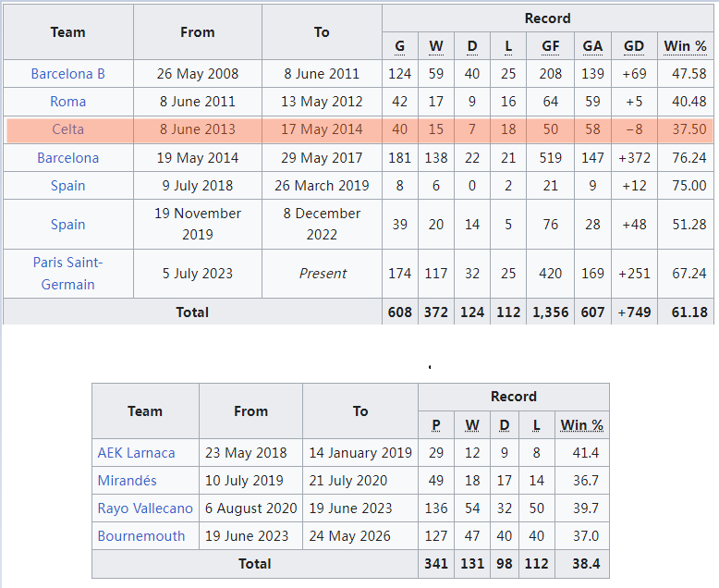This screenshot has height=588, width=719.
Task: Select the 14 January 2019 date cell
Action: tap(360, 453)
